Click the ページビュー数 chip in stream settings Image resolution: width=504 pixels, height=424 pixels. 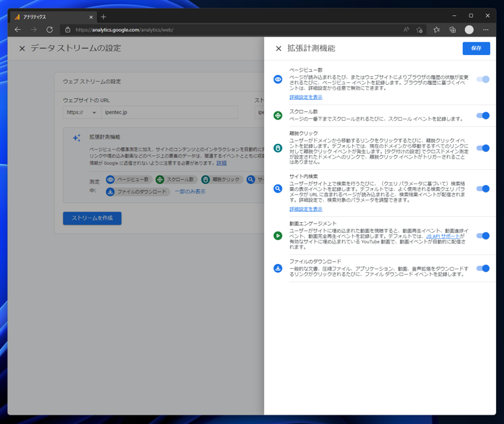[129, 180]
